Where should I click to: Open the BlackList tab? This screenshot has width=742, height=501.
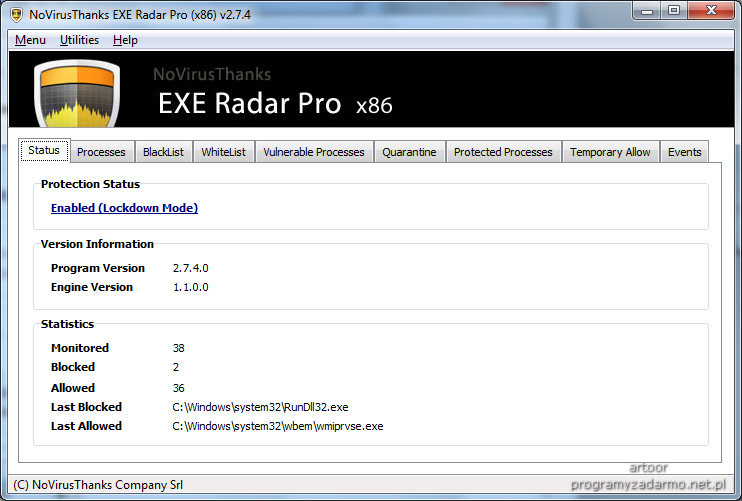coord(163,152)
